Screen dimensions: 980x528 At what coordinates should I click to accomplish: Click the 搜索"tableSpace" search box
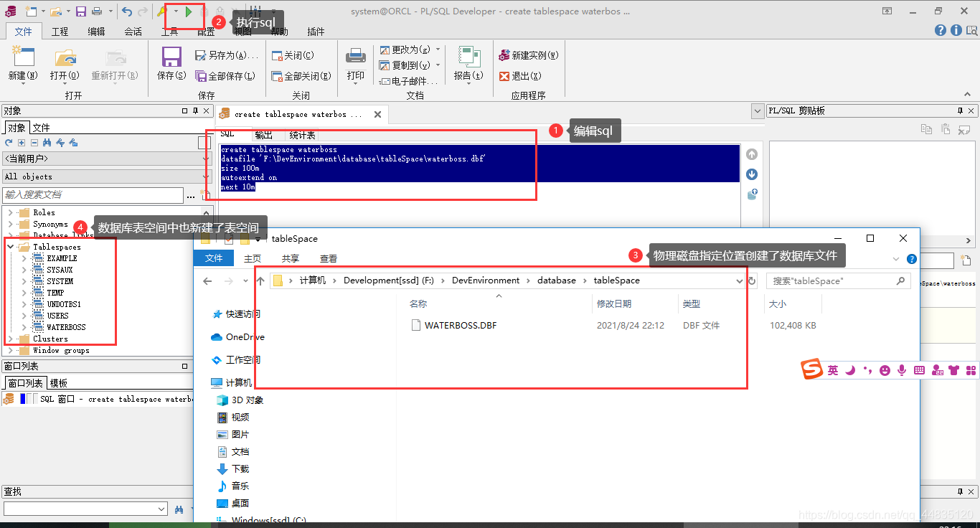838,281
